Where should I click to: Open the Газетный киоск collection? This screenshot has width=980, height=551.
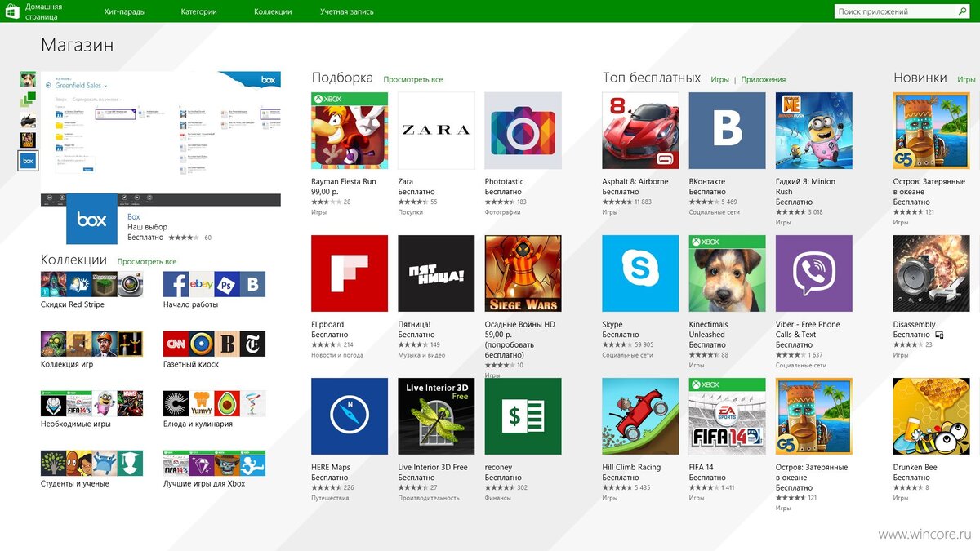coord(214,349)
